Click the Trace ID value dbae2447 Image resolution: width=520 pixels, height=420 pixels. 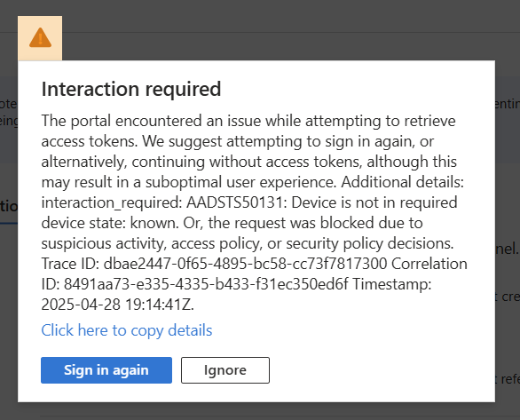click(x=246, y=264)
